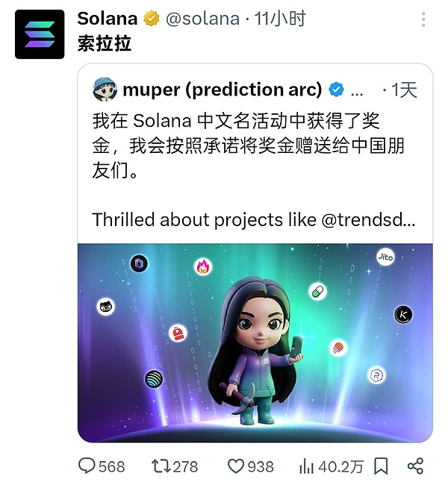This screenshot has width=448, height=488.
Task: Click the quoted tweet's 1天 timestamp
Action: click(404, 90)
